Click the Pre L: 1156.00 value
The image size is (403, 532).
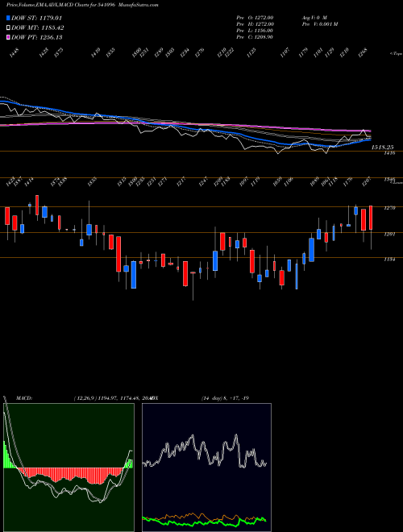pyautogui.click(x=256, y=31)
